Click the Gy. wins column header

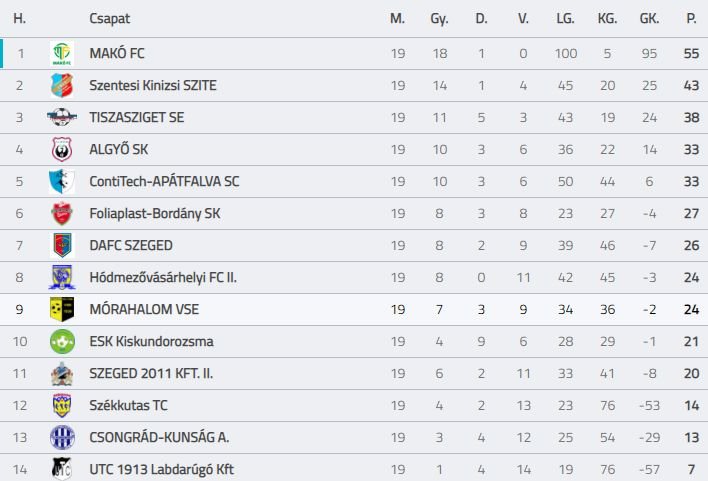point(439,19)
